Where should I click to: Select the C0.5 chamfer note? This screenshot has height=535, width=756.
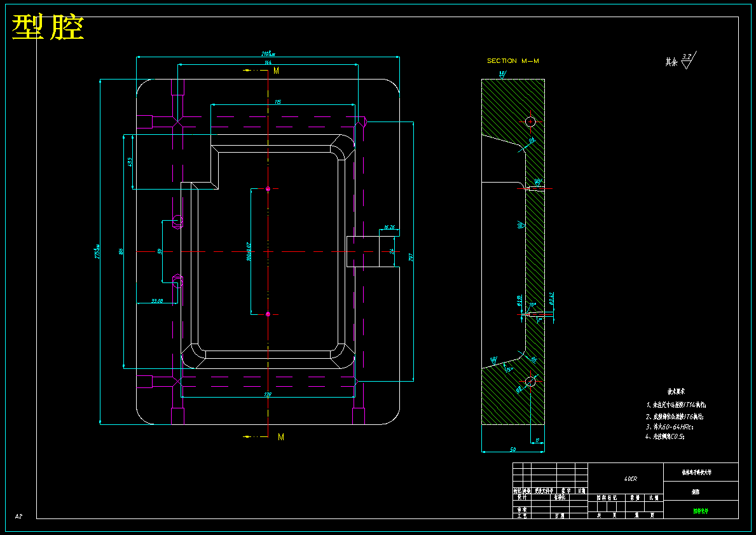pyautogui.click(x=665, y=436)
